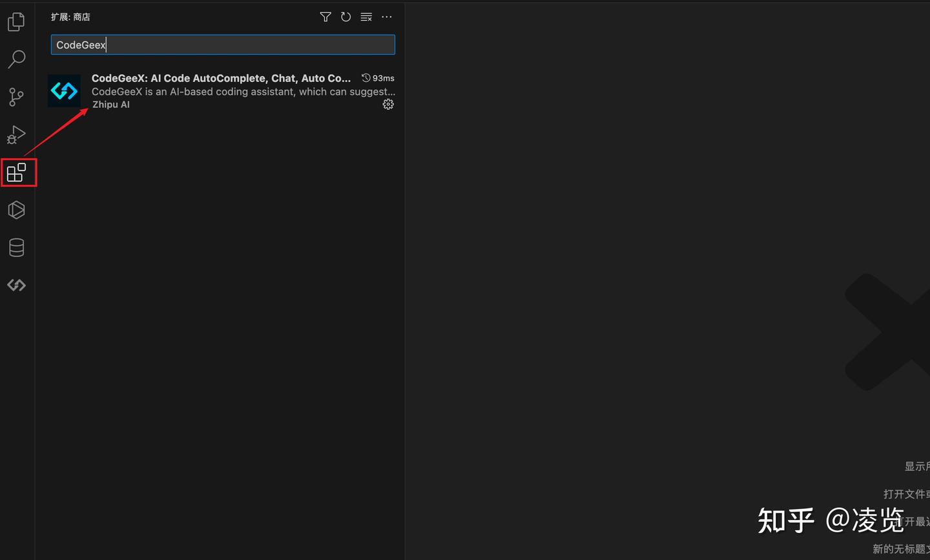Filter extensions with the funnel icon
Image resolution: width=930 pixels, height=560 pixels.
coord(325,17)
